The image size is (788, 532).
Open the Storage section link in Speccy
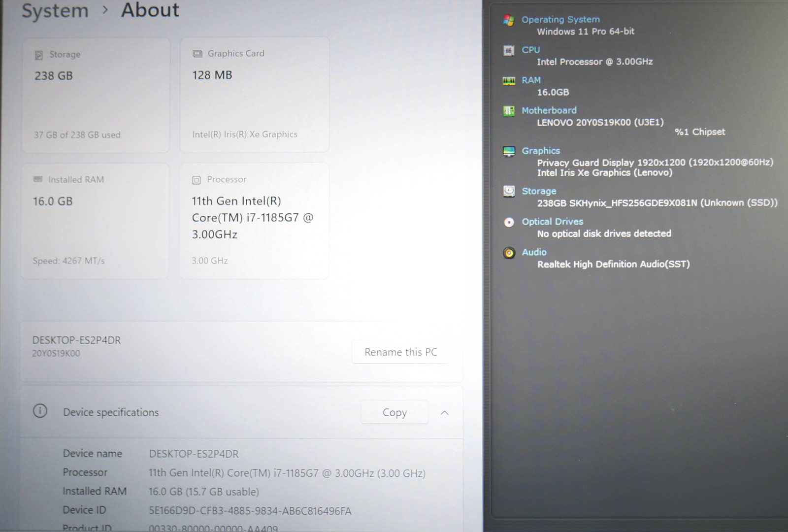tap(539, 191)
